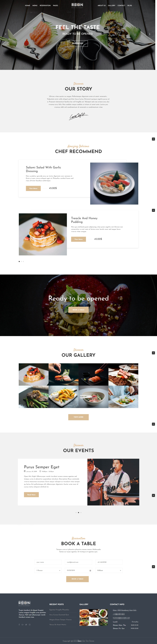Screen dimensions: 157x644
Task: Open the Instagram footer icon
Action: 30,624
